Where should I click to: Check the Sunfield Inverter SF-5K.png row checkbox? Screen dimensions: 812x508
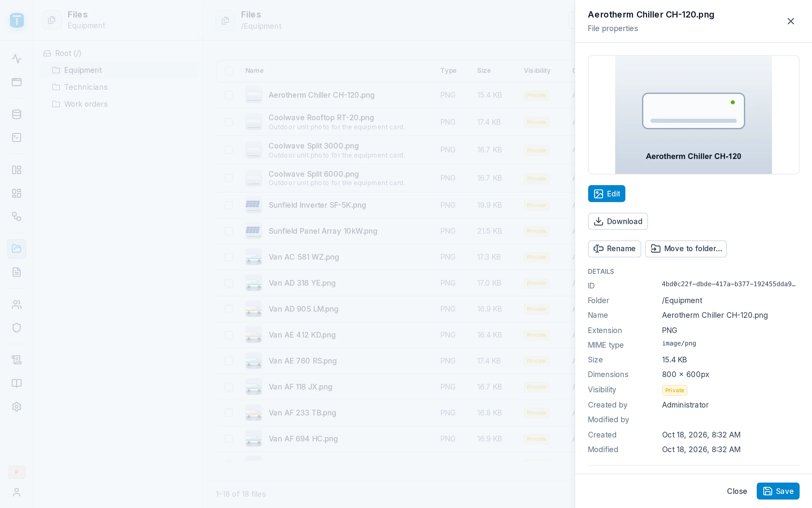tap(229, 205)
